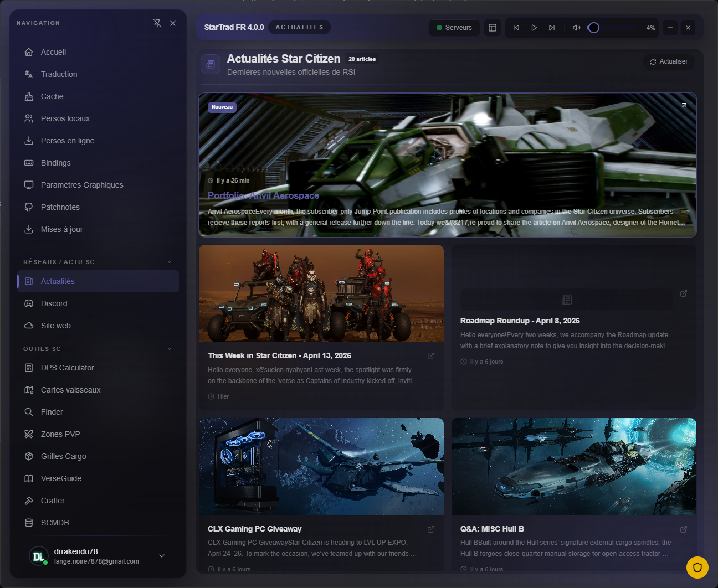The width and height of the screenshot is (718, 588).
Task: Toggle the Serveurs status panel
Action: pos(454,27)
